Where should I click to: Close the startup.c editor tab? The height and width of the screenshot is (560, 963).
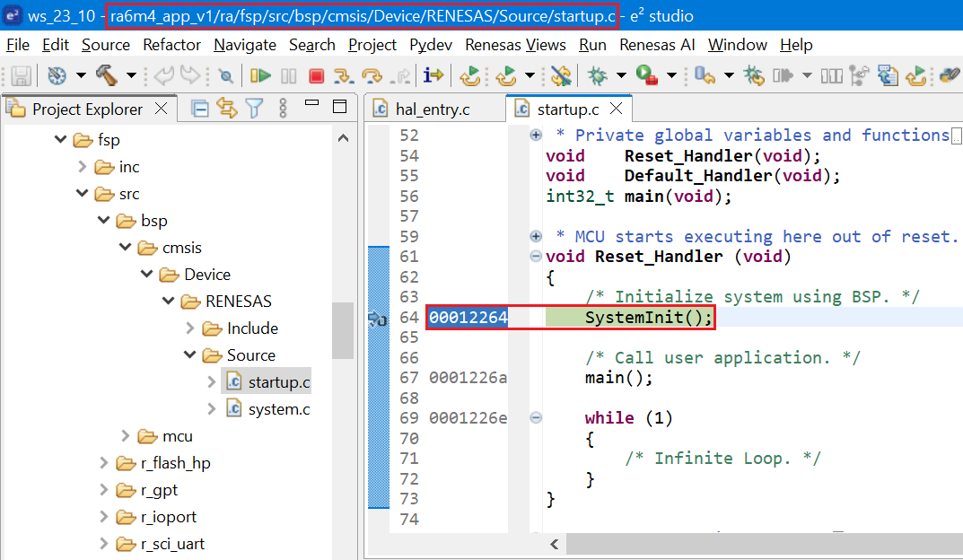click(616, 109)
